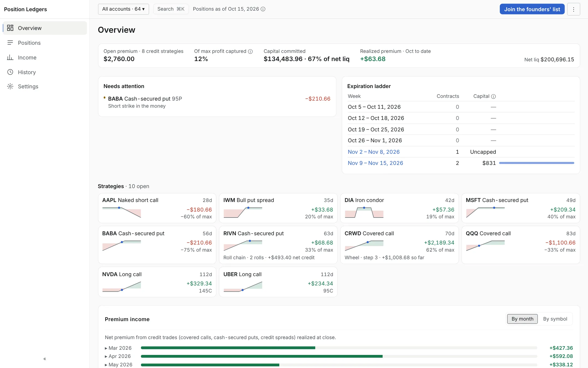Open Settings from the sidebar
The height and width of the screenshot is (368, 588).
(x=45, y=86)
